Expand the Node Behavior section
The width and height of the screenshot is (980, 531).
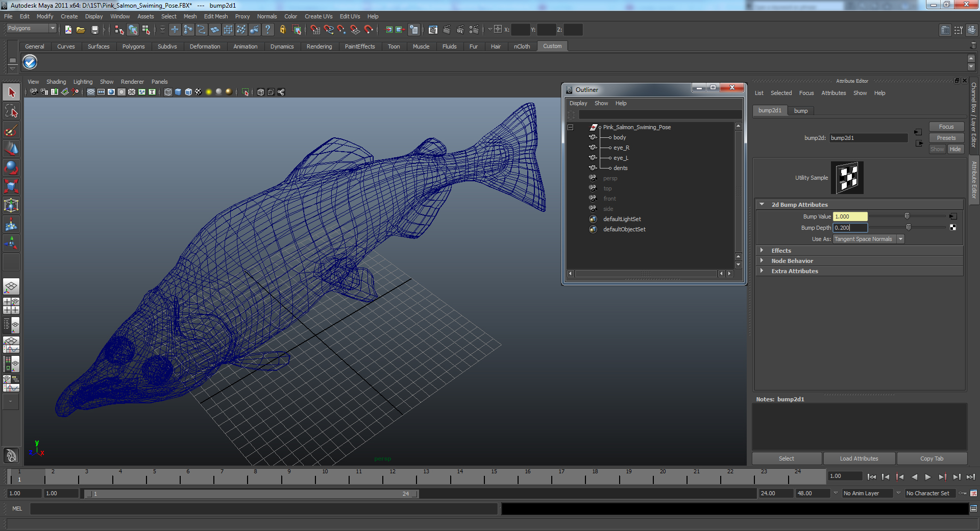[x=762, y=260]
